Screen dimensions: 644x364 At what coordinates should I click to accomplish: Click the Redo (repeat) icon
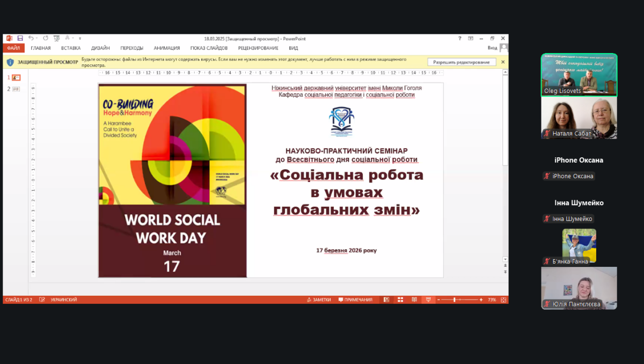coord(46,38)
